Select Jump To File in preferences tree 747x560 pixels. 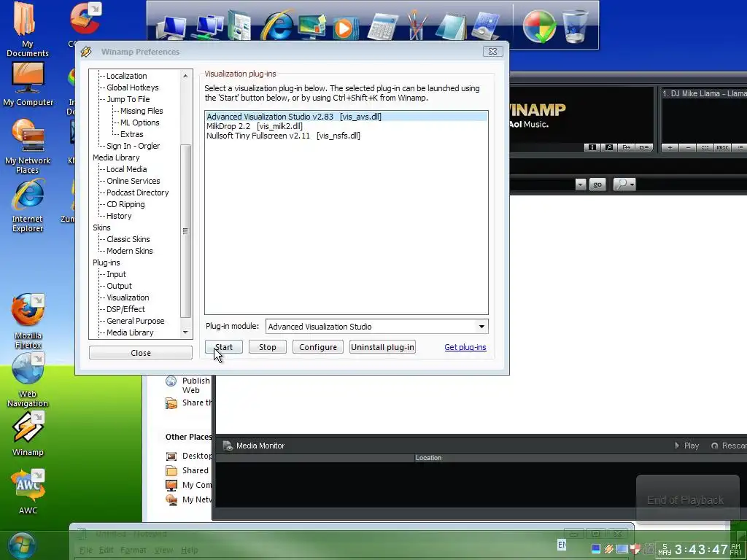point(128,99)
